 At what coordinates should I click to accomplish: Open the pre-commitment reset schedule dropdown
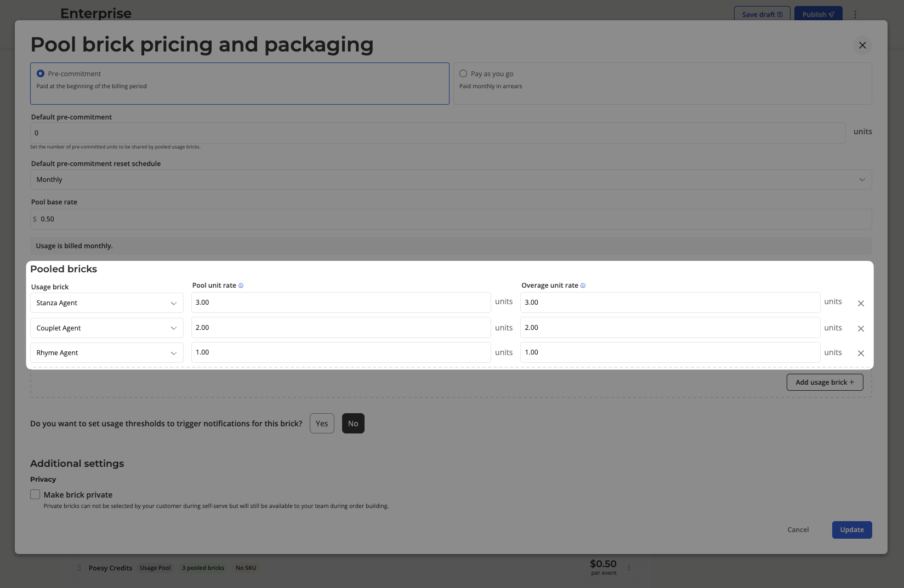pos(451,180)
